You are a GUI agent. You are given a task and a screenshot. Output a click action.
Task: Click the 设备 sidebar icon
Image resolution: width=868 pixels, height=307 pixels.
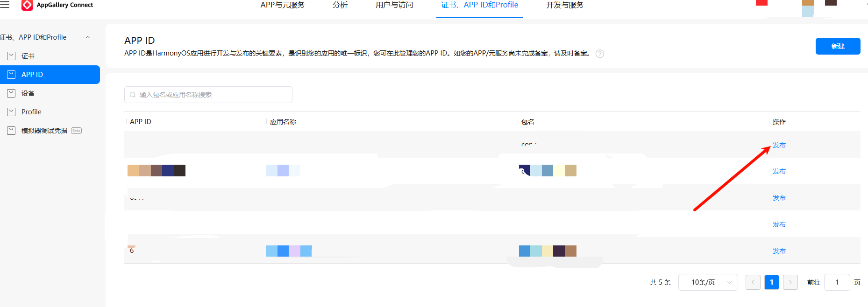coord(12,93)
